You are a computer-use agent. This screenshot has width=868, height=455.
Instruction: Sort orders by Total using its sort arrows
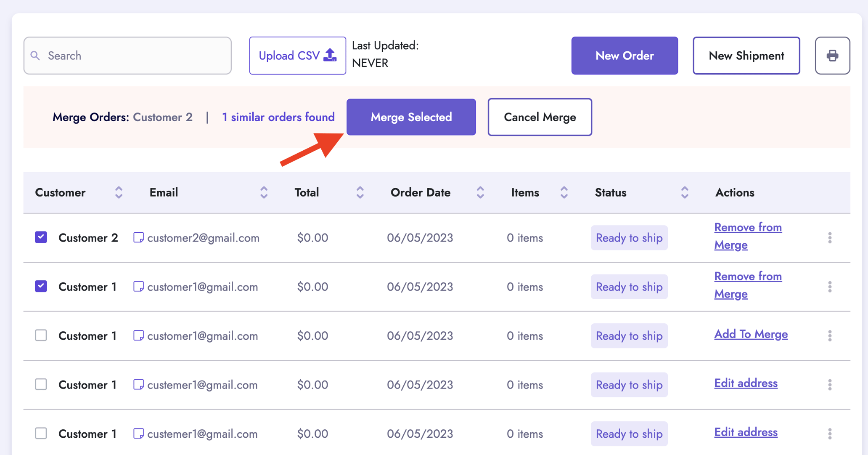pos(360,192)
